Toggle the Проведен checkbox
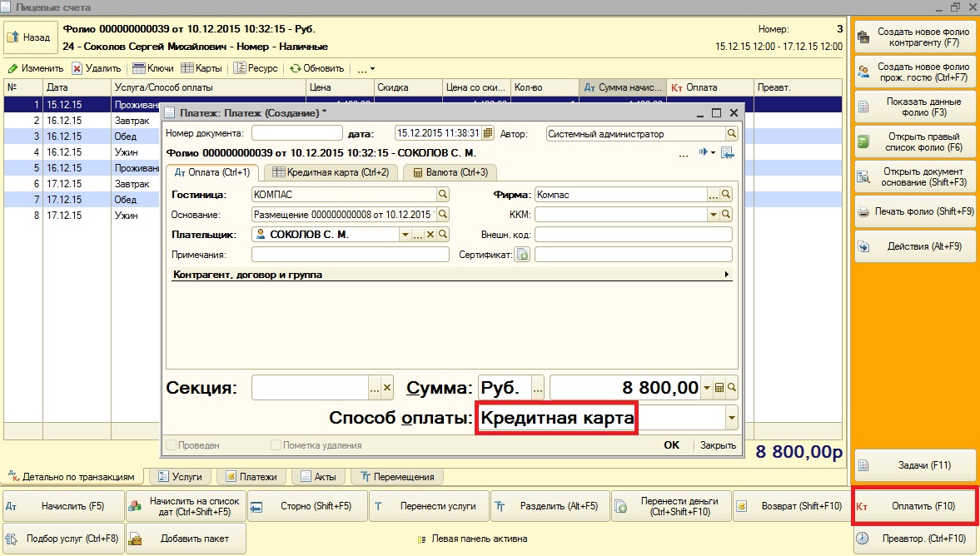 pos(171,445)
